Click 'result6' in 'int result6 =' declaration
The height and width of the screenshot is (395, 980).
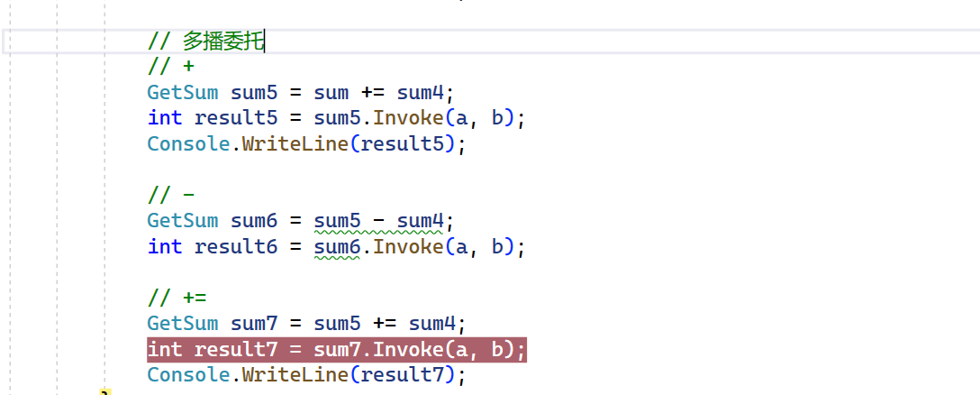click(x=236, y=246)
